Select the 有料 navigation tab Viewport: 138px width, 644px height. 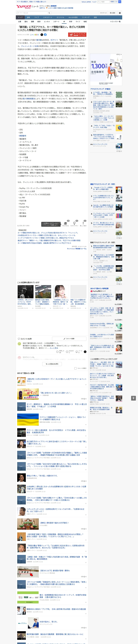(95, 17)
